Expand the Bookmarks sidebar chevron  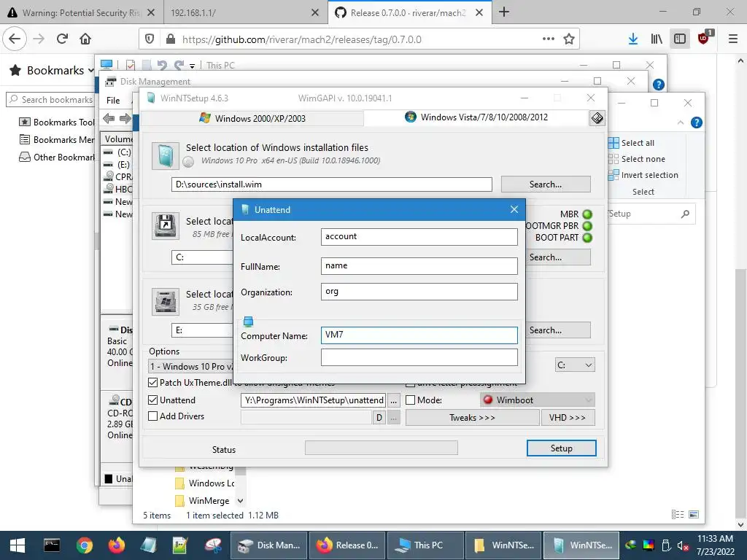[91, 71]
